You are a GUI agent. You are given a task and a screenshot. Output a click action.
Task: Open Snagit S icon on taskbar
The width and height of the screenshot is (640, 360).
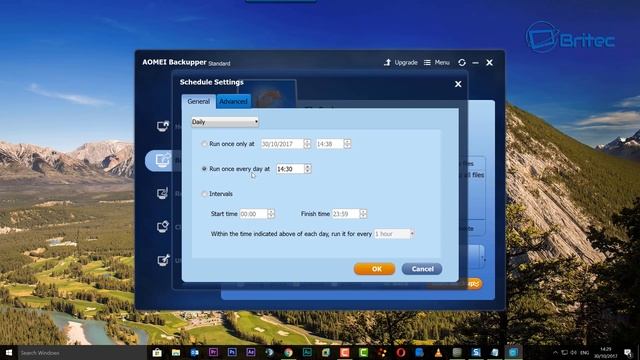[x=476, y=353]
